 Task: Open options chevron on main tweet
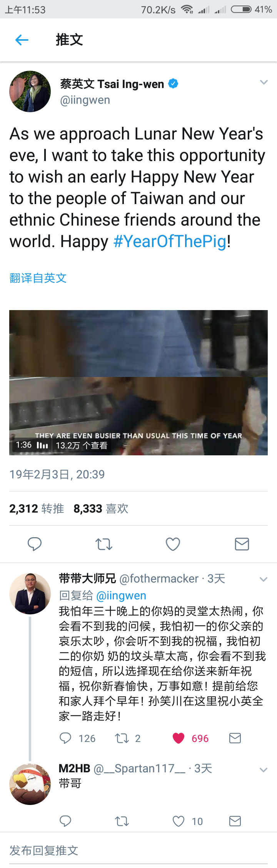(264, 82)
